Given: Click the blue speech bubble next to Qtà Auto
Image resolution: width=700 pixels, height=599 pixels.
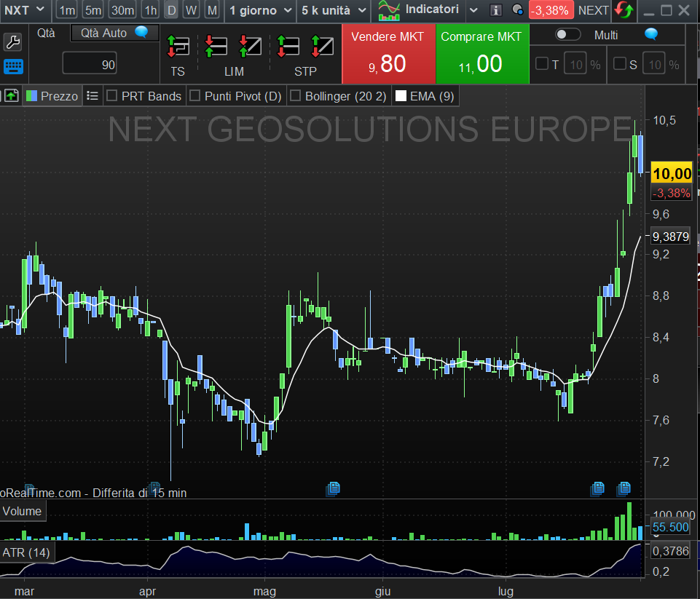Looking at the screenshot, I should [x=141, y=32].
